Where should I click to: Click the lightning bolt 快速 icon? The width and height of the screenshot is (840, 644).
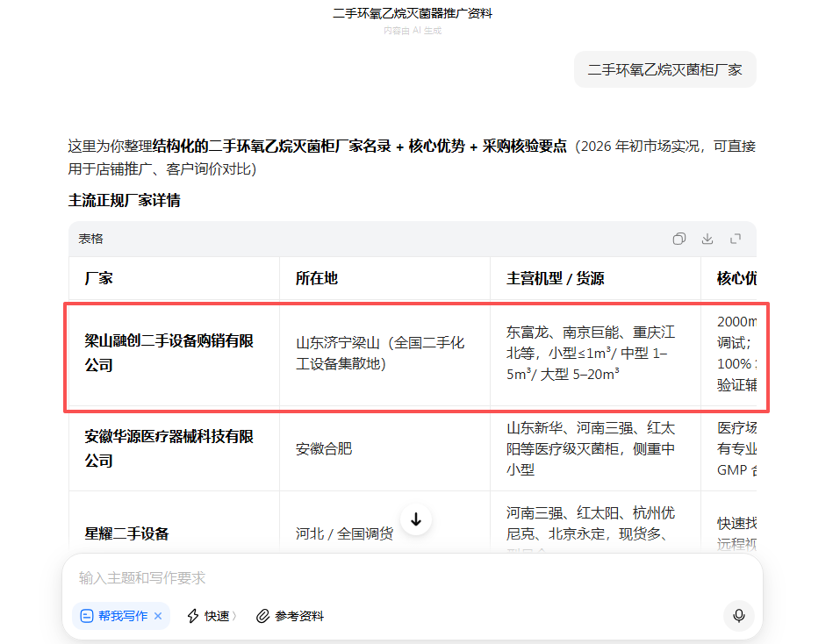(193, 616)
